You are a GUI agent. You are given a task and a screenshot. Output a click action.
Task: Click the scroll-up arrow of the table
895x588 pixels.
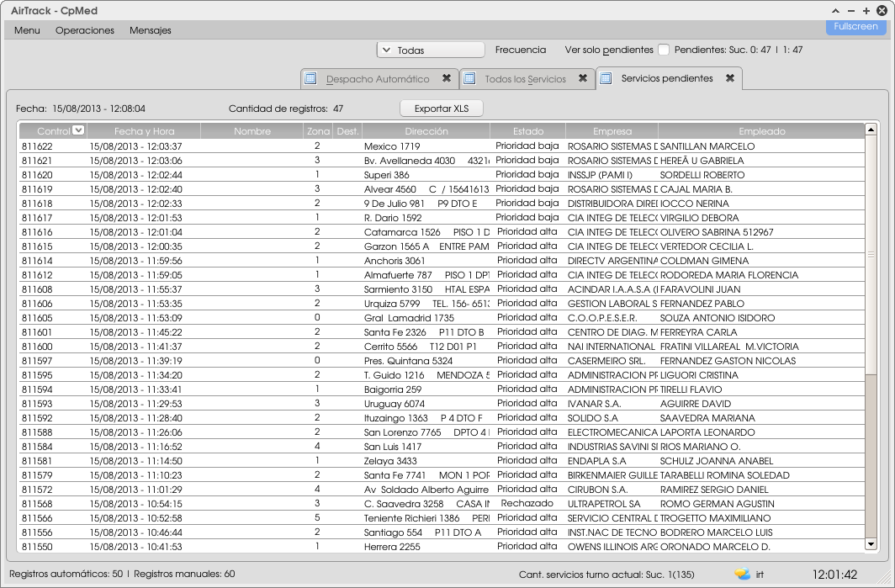point(871,130)
